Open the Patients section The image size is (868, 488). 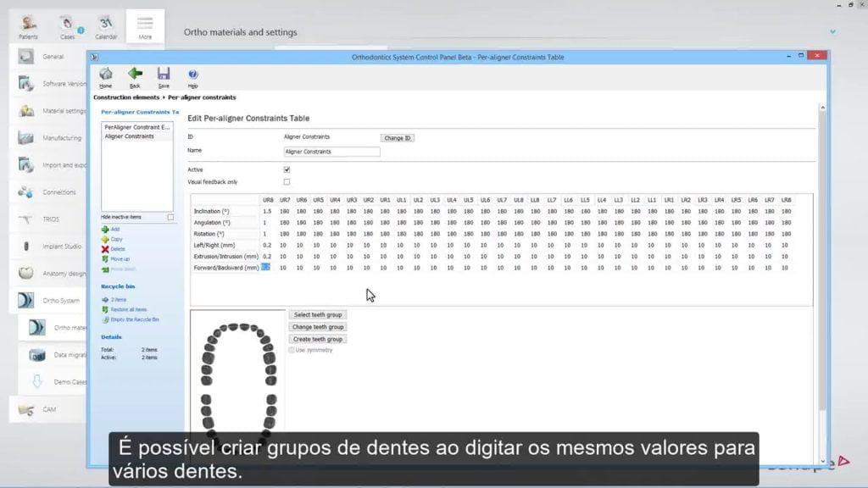click(x=28, y=25)
